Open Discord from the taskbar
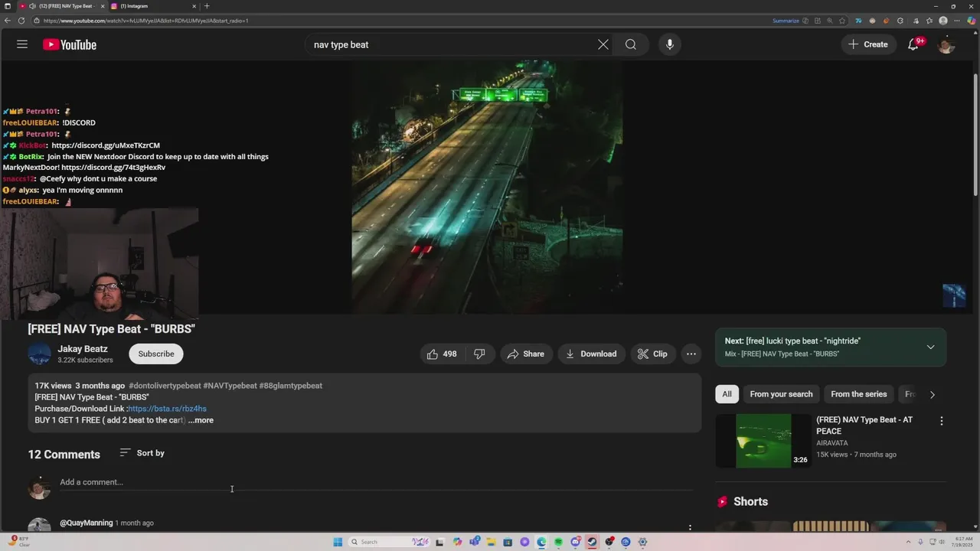The image size is (980, 551). pos(575,542)
